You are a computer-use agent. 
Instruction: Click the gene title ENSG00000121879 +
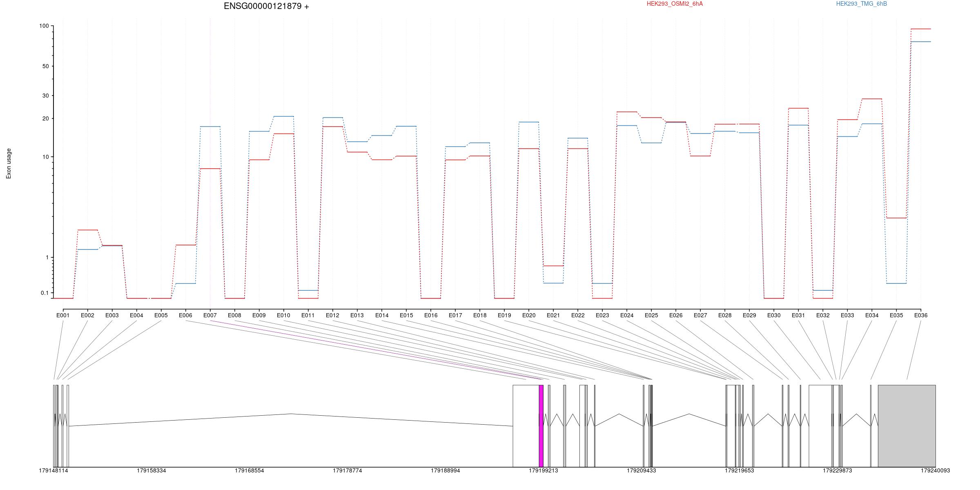tap(266, 6)
